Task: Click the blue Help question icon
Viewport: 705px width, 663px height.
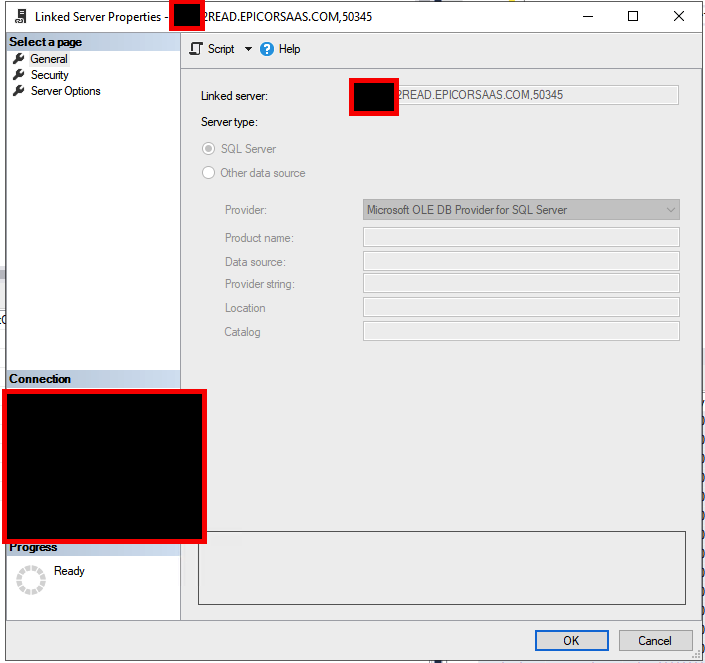Action: click(267, 49)
